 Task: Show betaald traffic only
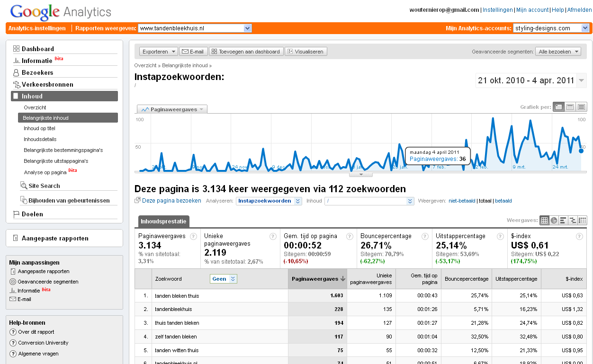coord(503,201)
